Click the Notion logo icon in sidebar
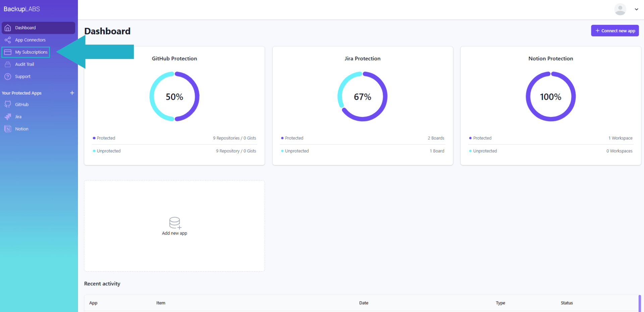Viewport: 644px width, 312px height. click(8, 129)
